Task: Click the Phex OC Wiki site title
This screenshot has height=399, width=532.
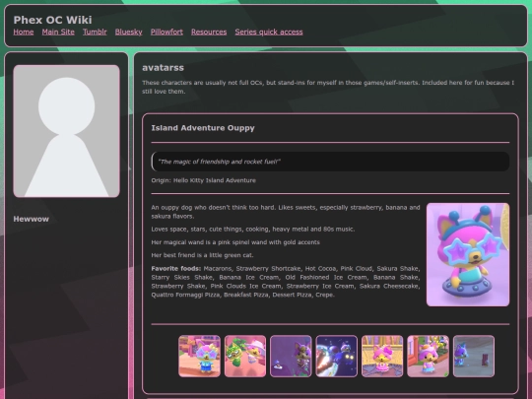Action: click(x=52, y=20)
